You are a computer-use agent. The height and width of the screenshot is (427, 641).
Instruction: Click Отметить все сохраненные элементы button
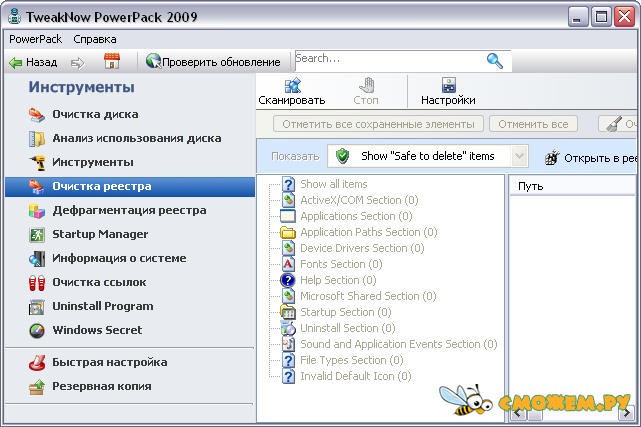(378, 124)
